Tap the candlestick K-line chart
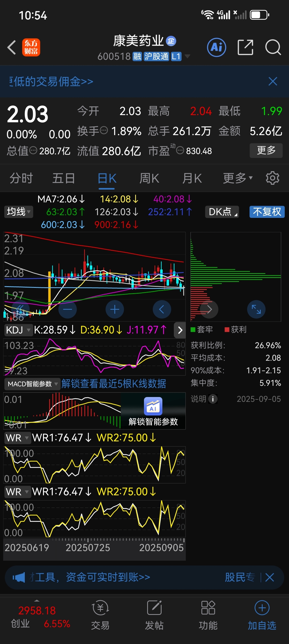The width and height of the screenshot is (289, 644). [94, 277]
